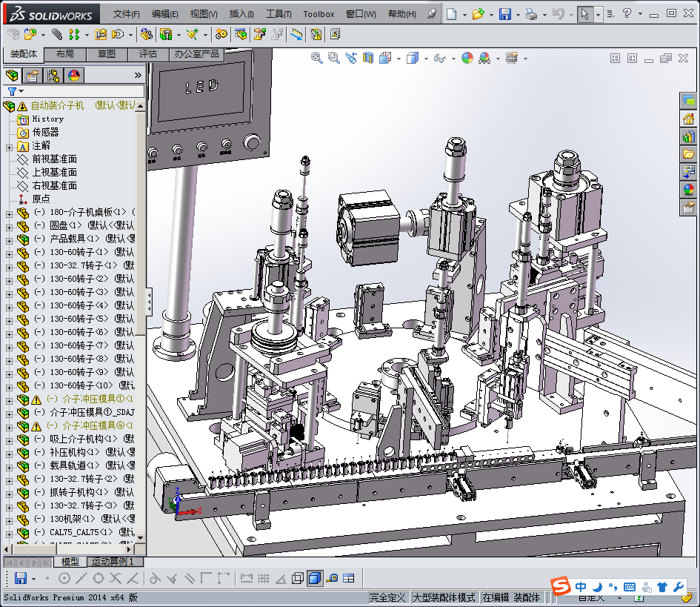Open the Edit Appearance color ball

point(467,58)
